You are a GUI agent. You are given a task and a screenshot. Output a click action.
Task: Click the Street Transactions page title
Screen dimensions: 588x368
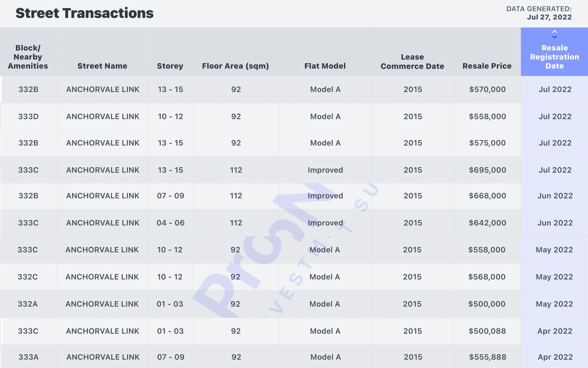[x=84, y=13]
